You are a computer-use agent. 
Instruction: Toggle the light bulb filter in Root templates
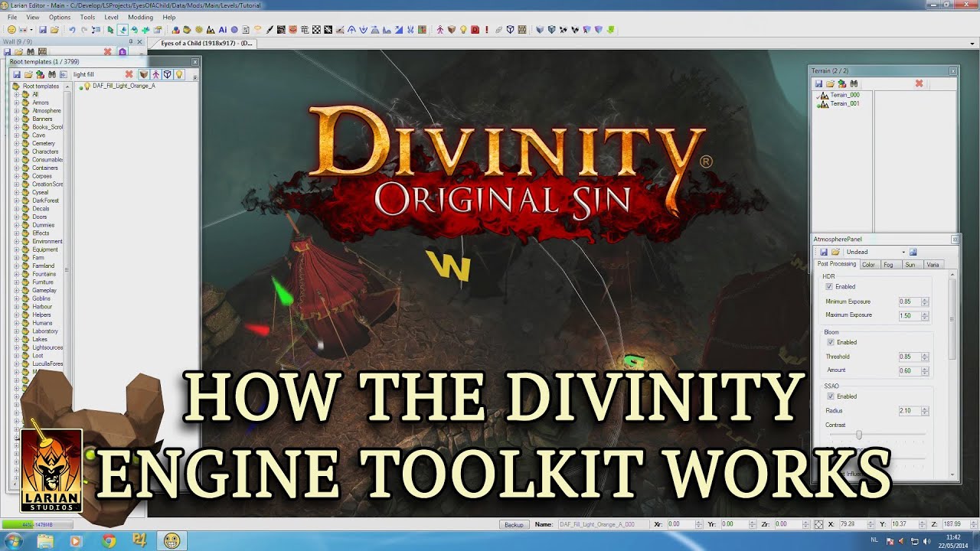(179, 74)
